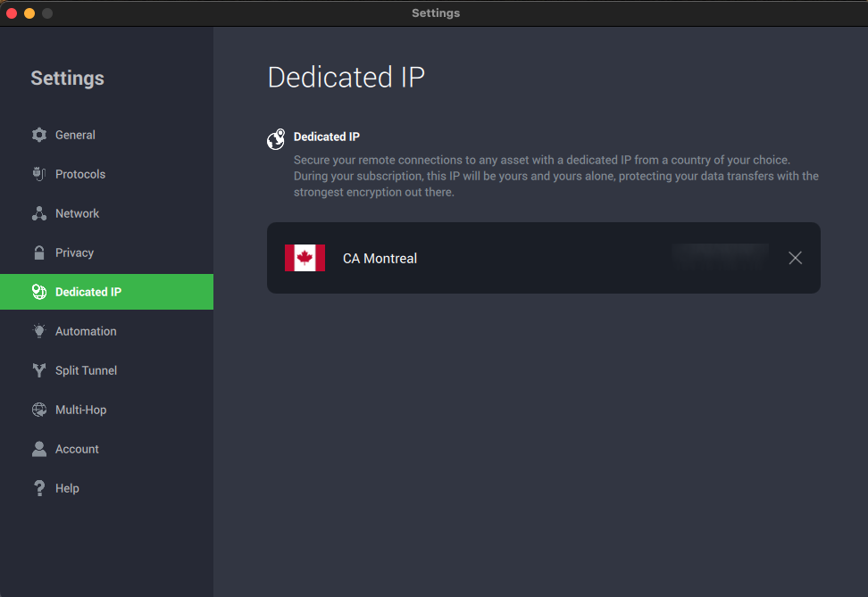Select the Network nodes icon
The height and width of the screenshot is (597, 868).
click(38, 213)
